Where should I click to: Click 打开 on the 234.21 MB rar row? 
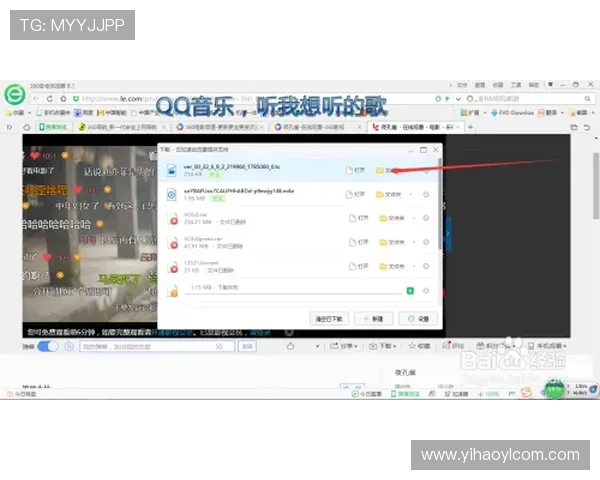[359, 218]
